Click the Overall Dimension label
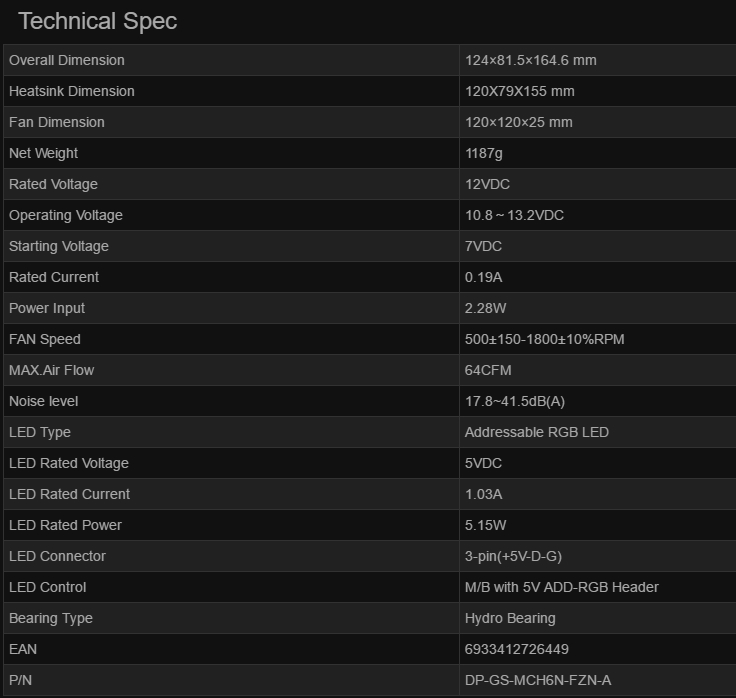 67,60
